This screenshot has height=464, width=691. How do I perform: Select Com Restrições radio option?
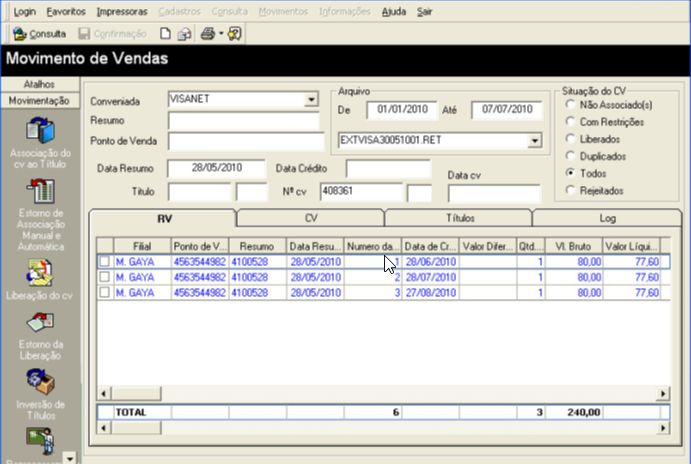pos(571,122)
